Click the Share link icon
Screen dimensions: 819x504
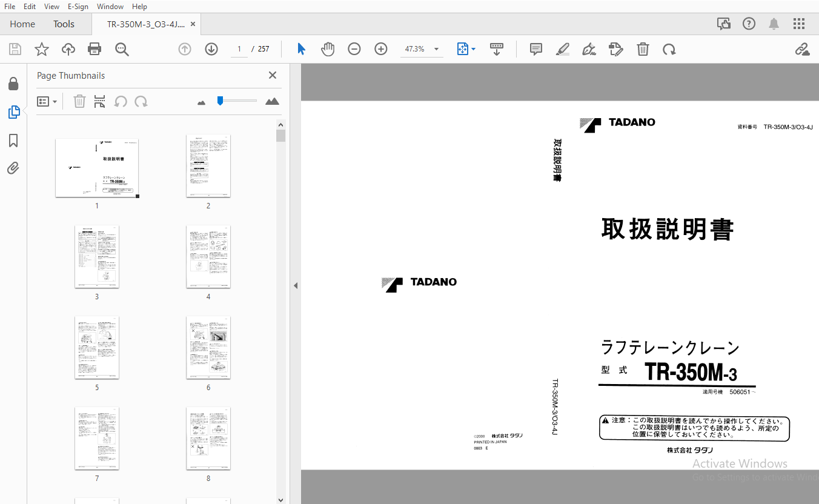803,49
